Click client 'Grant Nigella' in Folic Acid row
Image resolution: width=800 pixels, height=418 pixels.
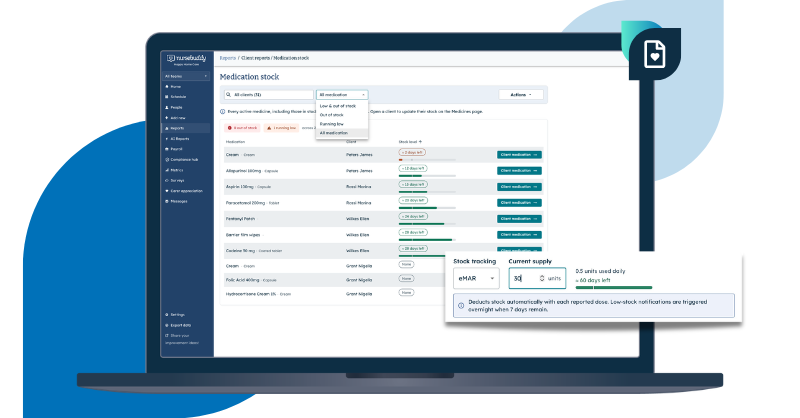coord(359,280)
